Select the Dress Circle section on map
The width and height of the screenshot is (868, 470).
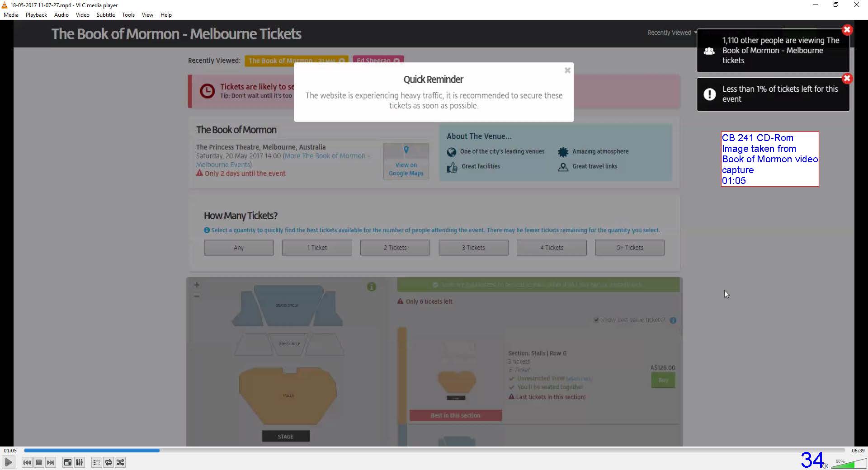[289, 344]
